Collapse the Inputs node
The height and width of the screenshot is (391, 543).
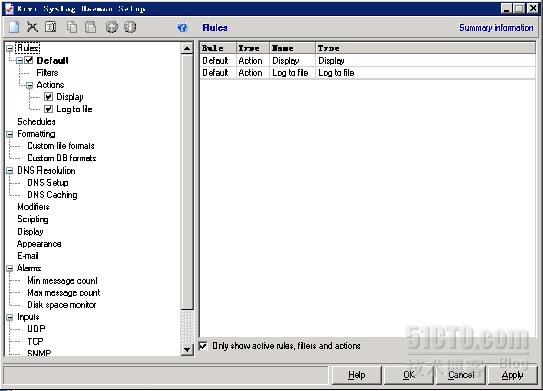(x=10, y=317)
